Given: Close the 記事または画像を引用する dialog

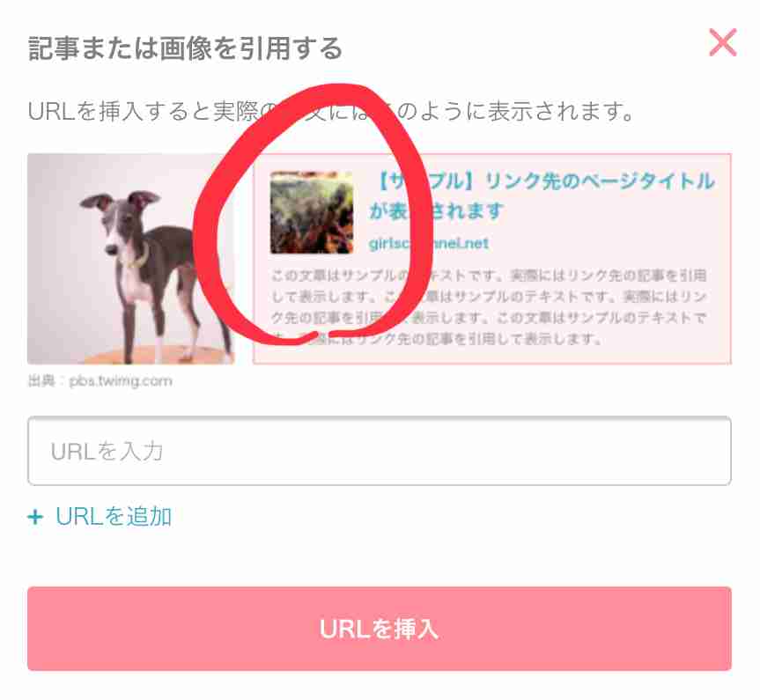Looking at the screenshot, I should click(723, 42).
